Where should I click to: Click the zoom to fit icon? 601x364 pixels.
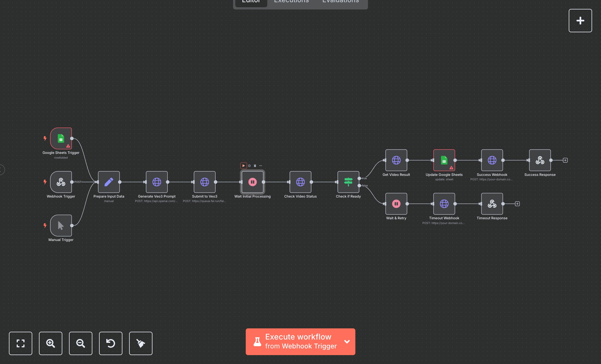20,343
